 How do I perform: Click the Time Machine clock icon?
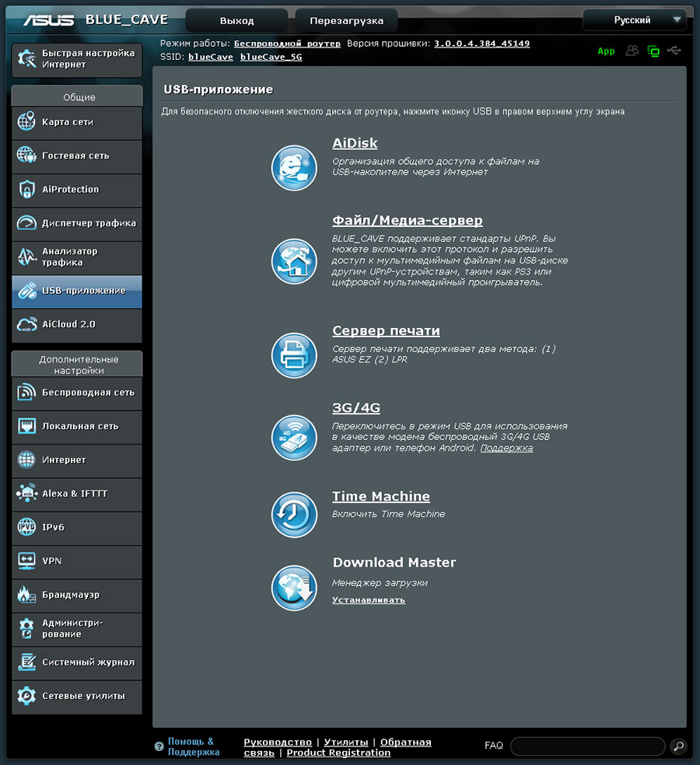click(294, 514)
